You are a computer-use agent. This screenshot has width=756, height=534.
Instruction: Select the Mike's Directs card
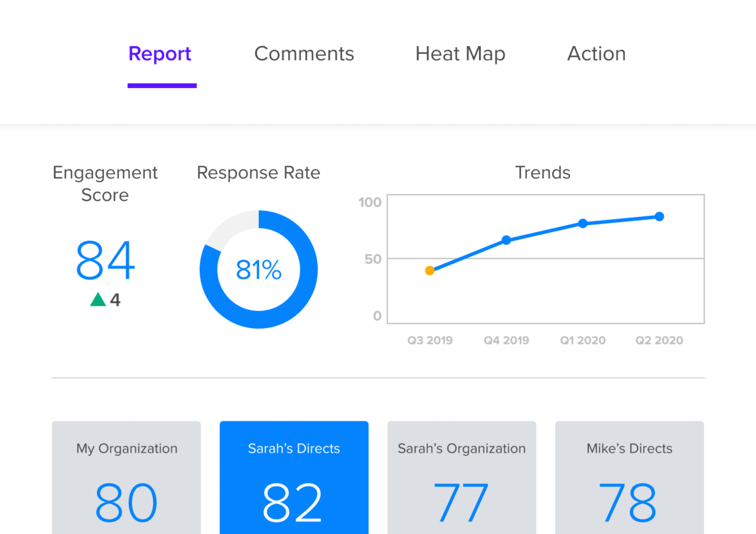(x=629, y=477)
